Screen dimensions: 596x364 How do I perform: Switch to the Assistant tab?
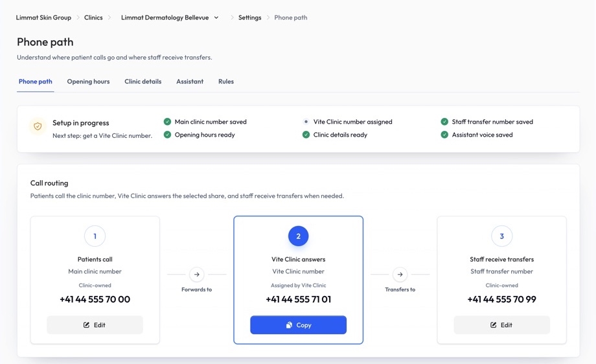(190, 82)
